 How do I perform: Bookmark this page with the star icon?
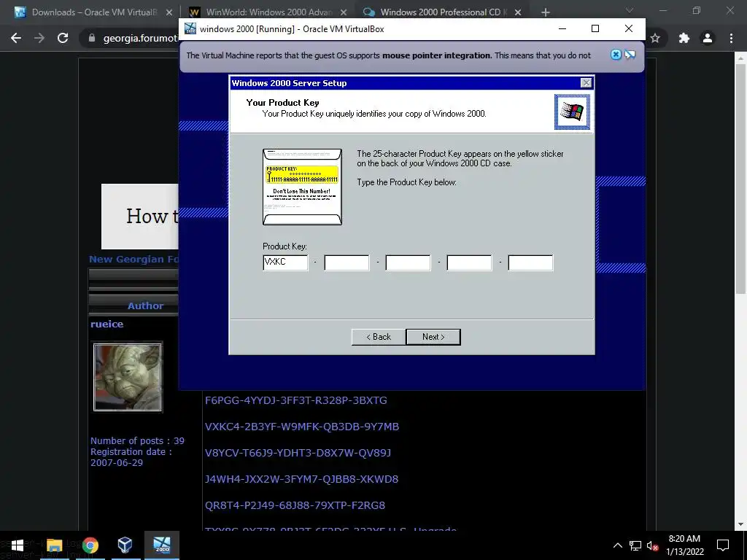656,38
